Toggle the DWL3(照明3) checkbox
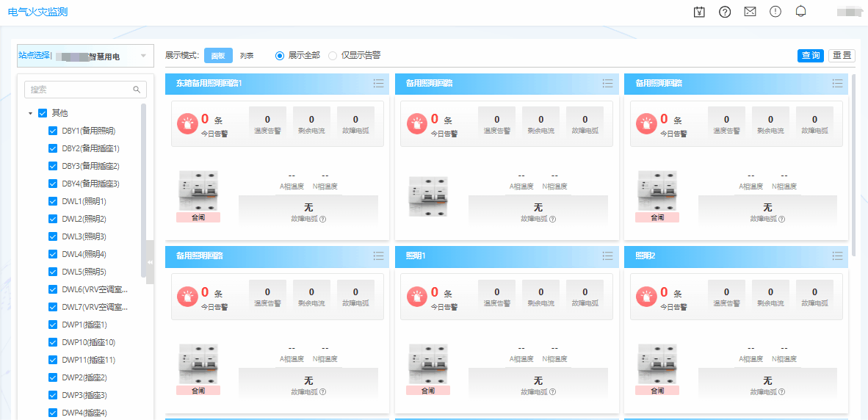 [53, 236]
